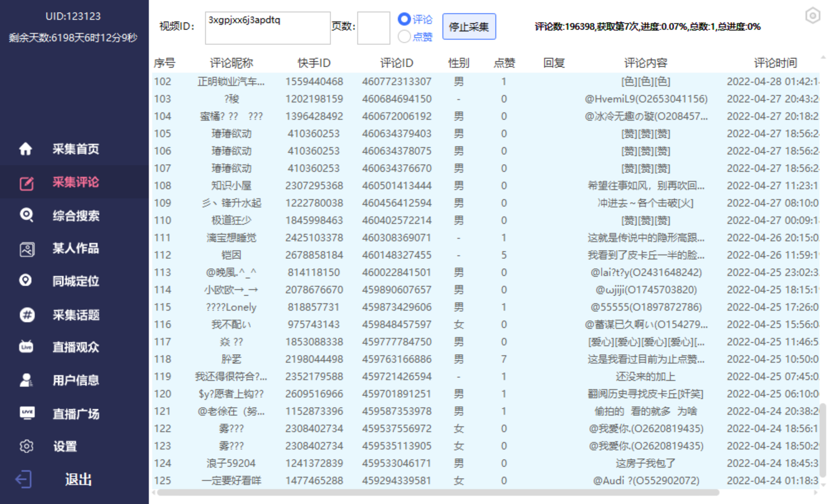
Task: Click the 直播广场 LIVE square icon
Action: pos(26,413)
